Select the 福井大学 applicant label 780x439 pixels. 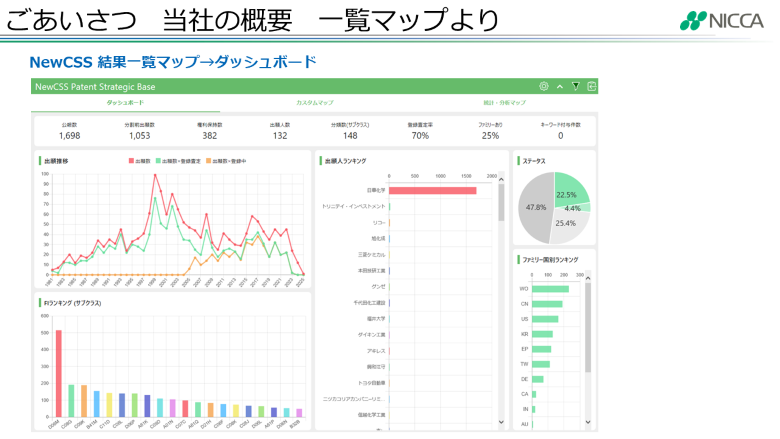click(x=376, y=319)
